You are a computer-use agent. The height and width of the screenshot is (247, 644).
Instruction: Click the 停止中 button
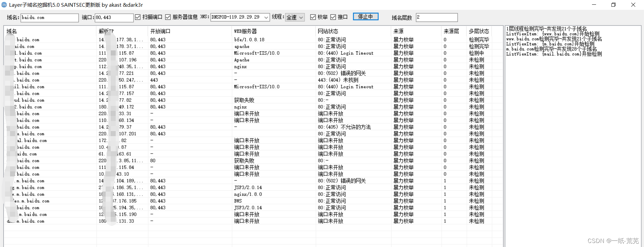pos(366,16)
